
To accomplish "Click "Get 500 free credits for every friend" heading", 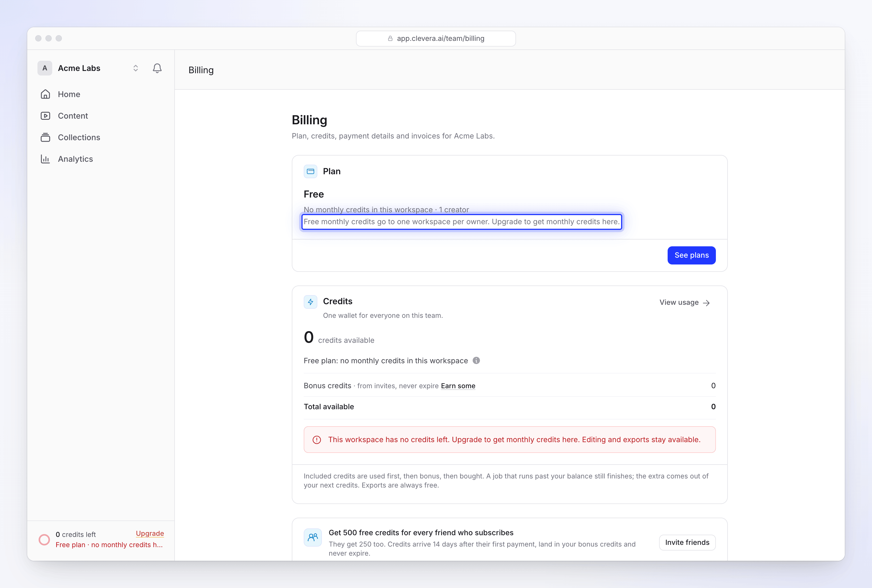I will pyautogui.click(x=421, y=532).
